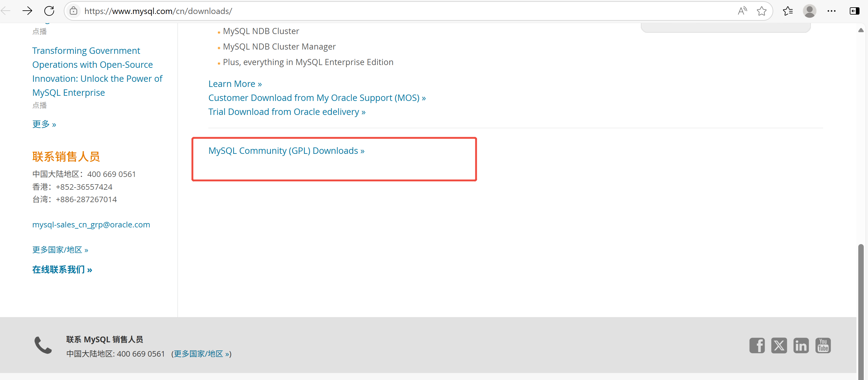Click the Read aloud icon in address bar
The height and width of the screenshot is (380, 868).
[742, 11]
